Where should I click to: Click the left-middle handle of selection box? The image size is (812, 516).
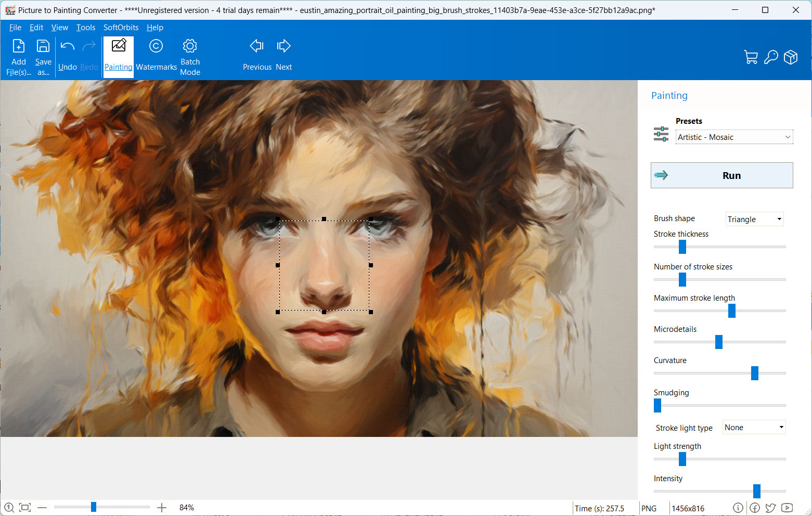pos(278,265)
